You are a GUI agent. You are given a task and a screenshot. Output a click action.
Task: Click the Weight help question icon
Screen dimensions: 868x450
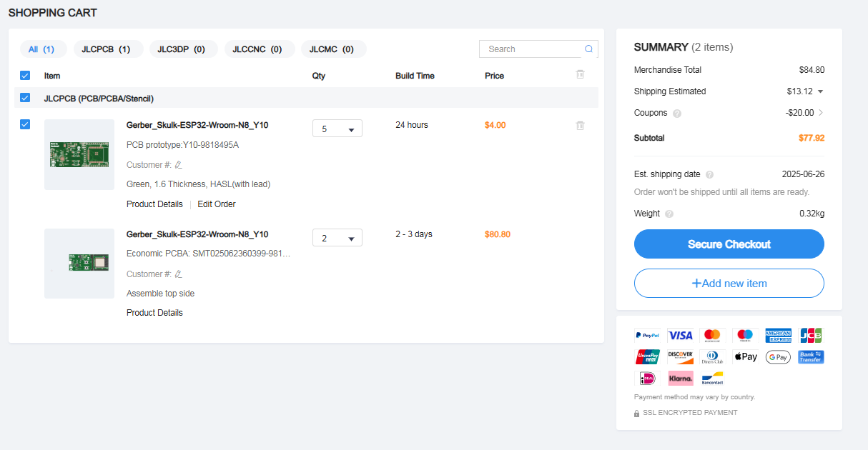click(669, 214)
